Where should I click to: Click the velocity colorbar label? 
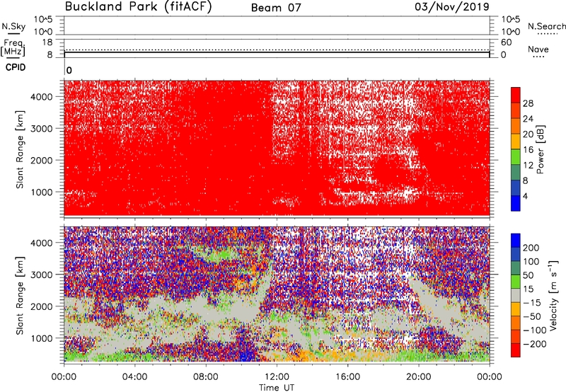pos(553,295)
